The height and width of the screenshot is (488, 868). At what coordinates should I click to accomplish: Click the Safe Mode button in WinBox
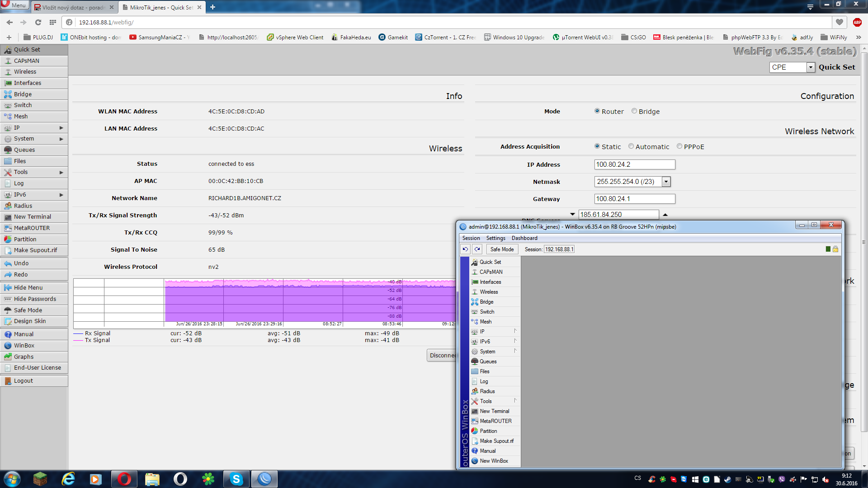tap(502, 249)
